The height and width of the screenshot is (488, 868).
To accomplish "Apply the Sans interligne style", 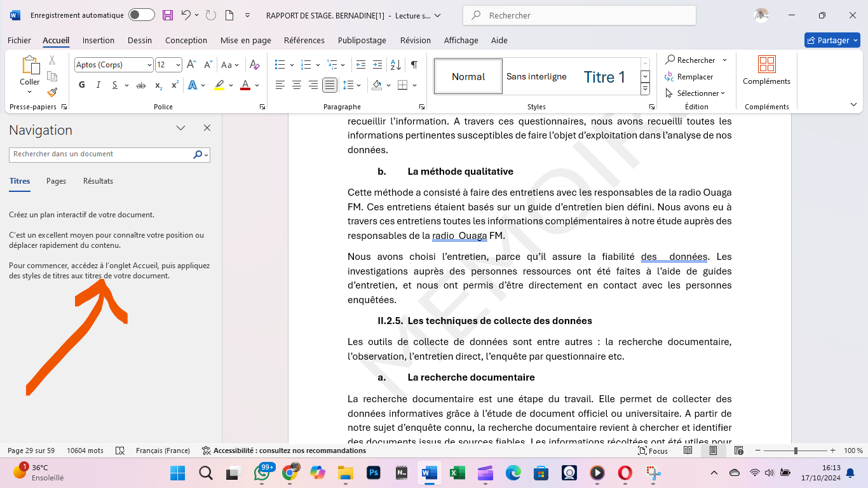I will (x=536, y=77).
